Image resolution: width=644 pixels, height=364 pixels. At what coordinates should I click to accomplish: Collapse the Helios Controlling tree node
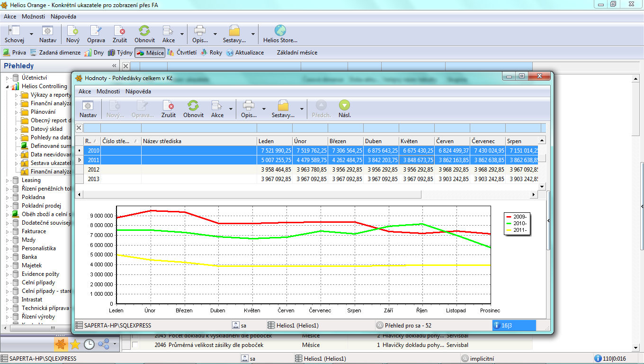7,86
